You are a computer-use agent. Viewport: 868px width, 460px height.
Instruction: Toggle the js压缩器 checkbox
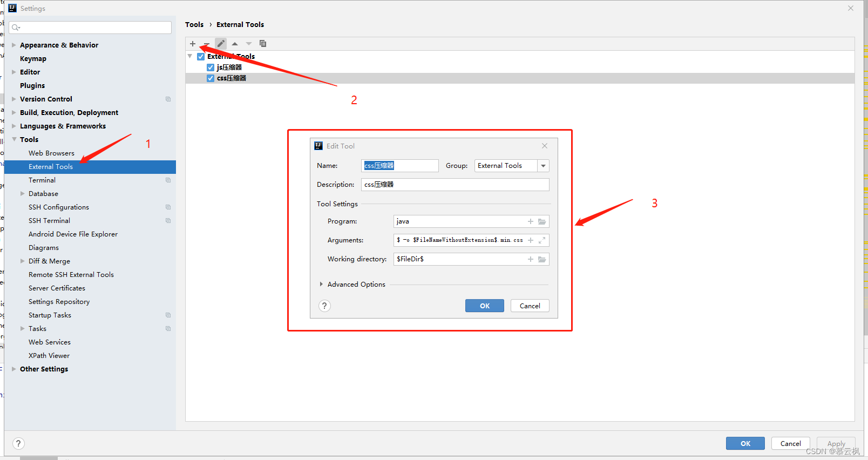click(211, 67)
